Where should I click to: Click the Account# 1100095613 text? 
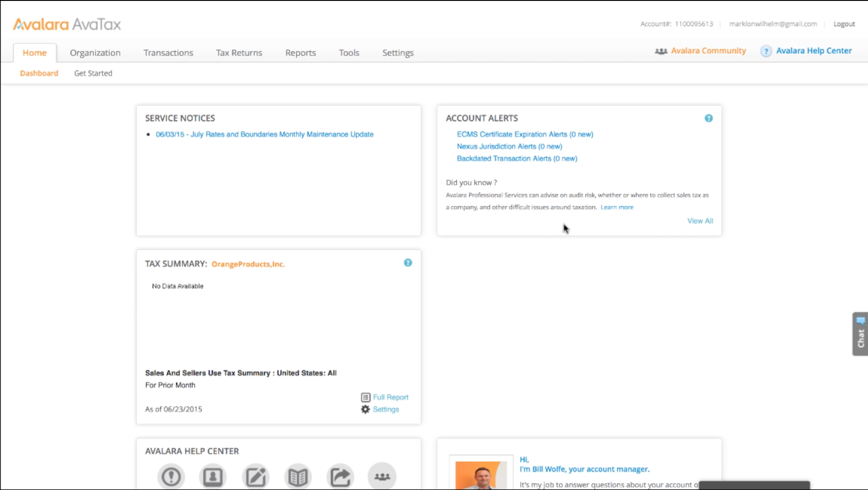[x=677, y=24]
